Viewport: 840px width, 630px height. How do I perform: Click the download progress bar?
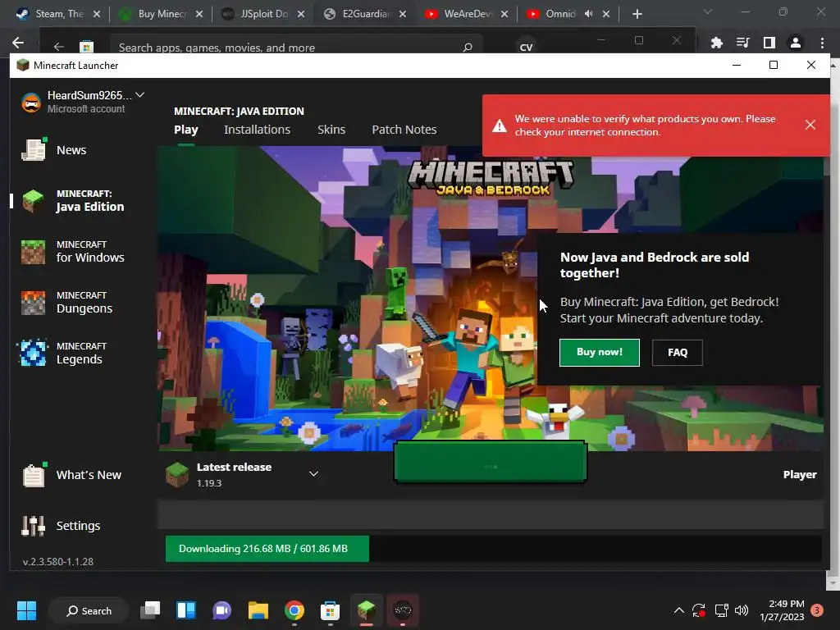pos(493,549)
